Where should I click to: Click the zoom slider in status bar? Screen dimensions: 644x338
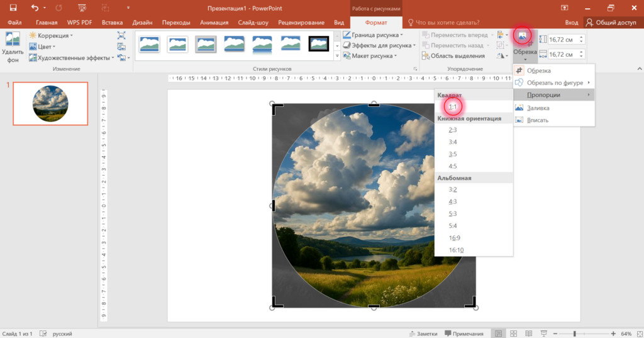coord(584,334)
